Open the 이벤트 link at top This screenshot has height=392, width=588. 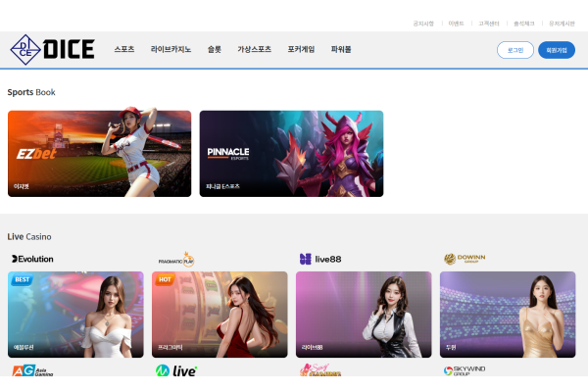coord(456,24)
